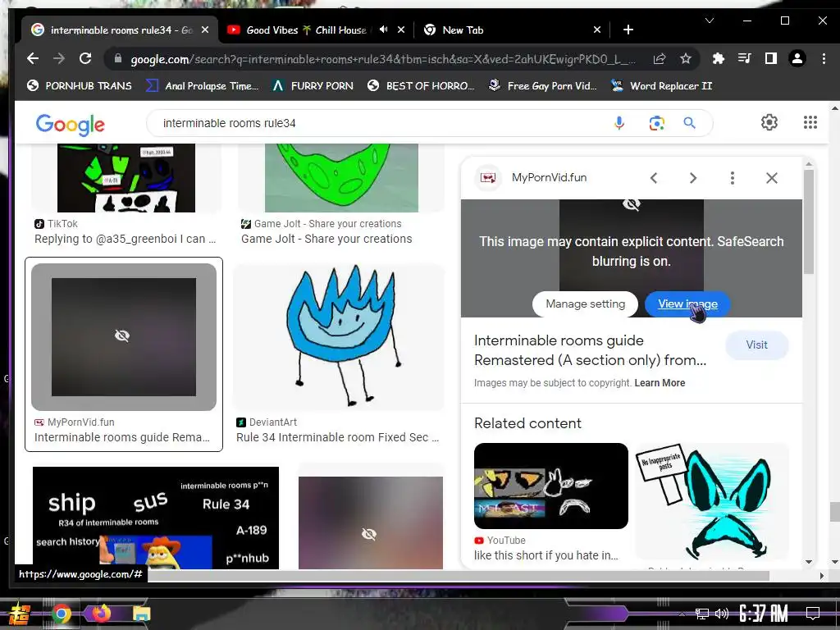Image resolution: width=840 pixels, height=630 pixels.
Task: Open the Game Jolt green image thumbnail
Action: (x=341, y=177)
